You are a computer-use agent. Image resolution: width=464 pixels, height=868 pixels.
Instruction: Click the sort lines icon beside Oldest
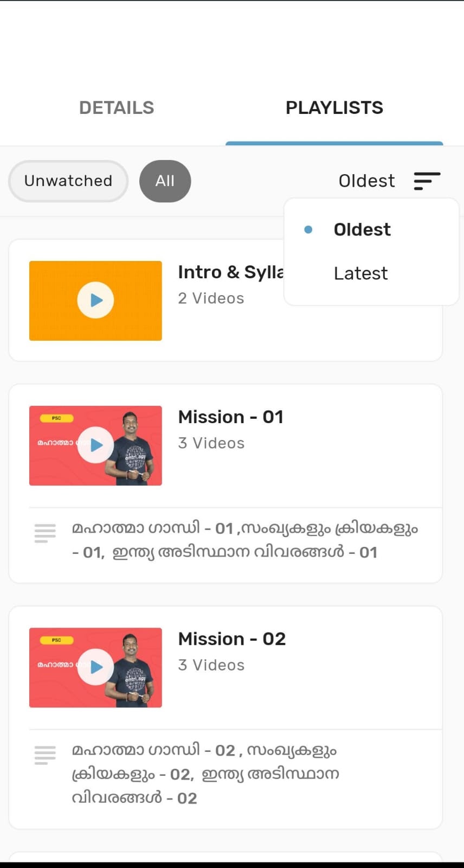coord(427,181)
